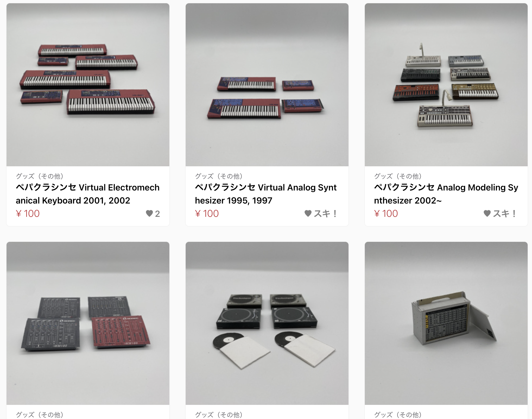The width and height of the screenshot is (532, 419).
Task: Click グッズ(その他) category above Analog Modeling Synthesizer
Action: point(398,176)
